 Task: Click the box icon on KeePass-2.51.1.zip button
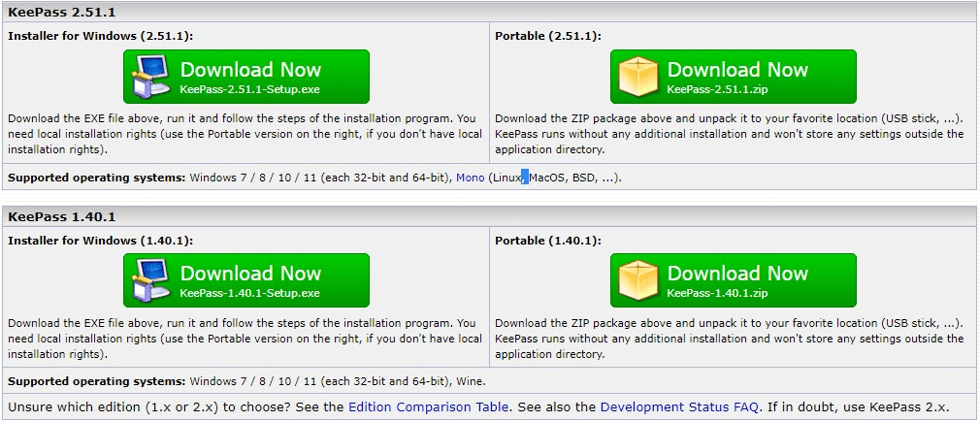[638, 77]
